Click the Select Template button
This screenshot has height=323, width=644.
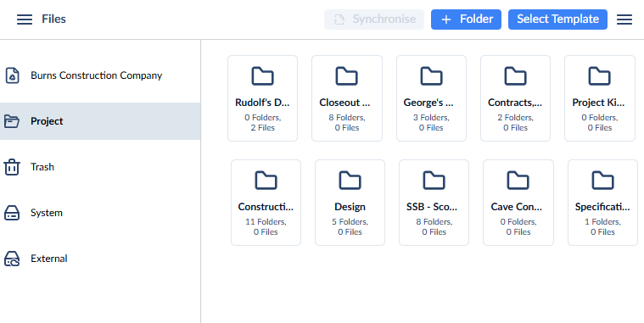click(557, 19)
